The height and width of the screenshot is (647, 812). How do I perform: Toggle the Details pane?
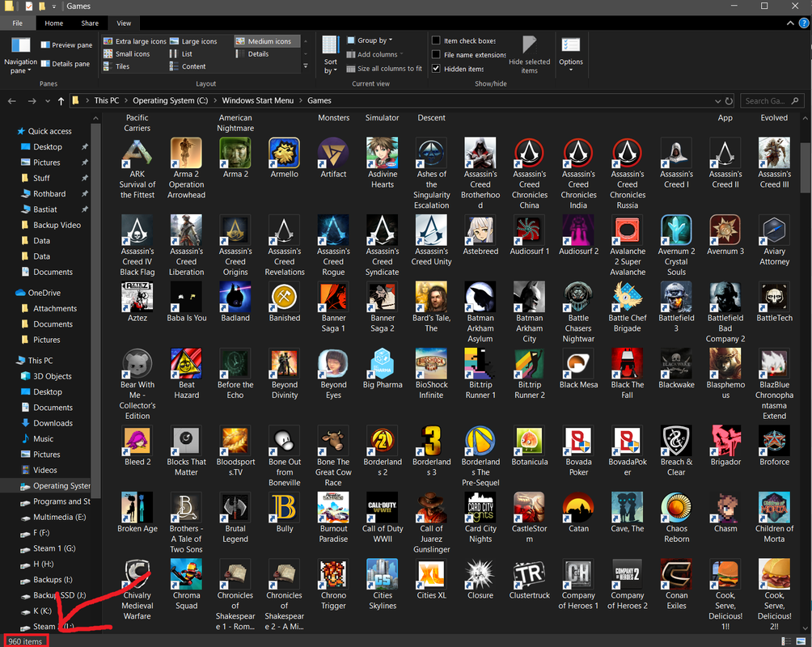click(66, 64)
